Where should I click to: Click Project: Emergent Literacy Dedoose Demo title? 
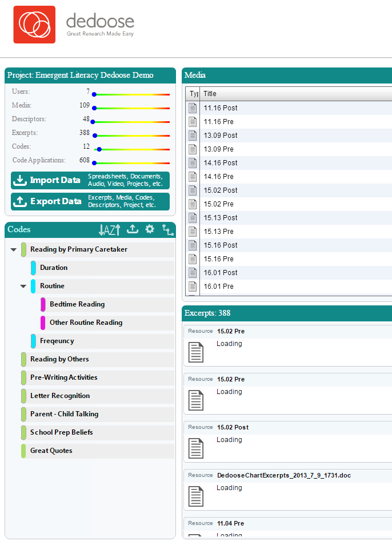(x=81, y=75)
